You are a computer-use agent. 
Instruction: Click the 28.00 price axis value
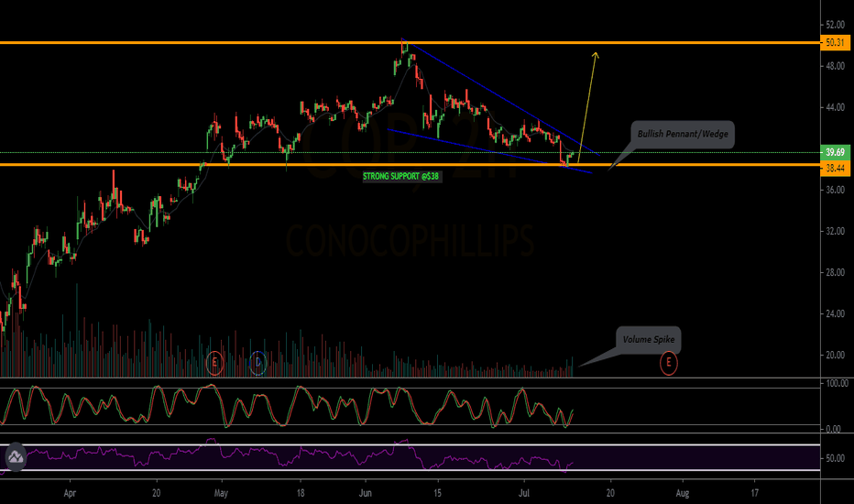tap(835, 272)
